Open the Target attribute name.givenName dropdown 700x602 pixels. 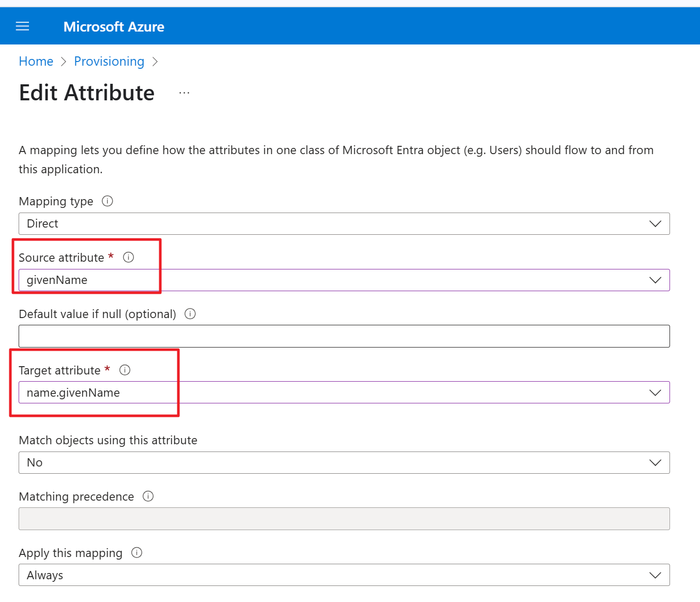click(x=344, y=393)
